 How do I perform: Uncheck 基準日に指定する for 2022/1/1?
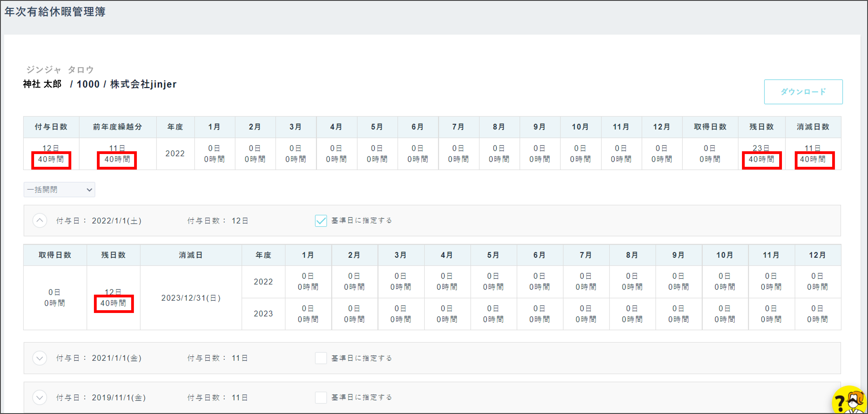coord(320,220)
